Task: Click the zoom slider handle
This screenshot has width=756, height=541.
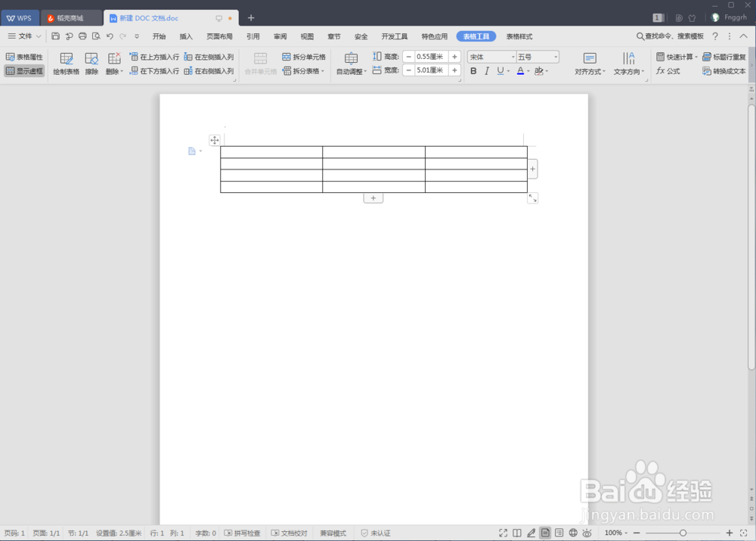Action: (x=683, y=533)
